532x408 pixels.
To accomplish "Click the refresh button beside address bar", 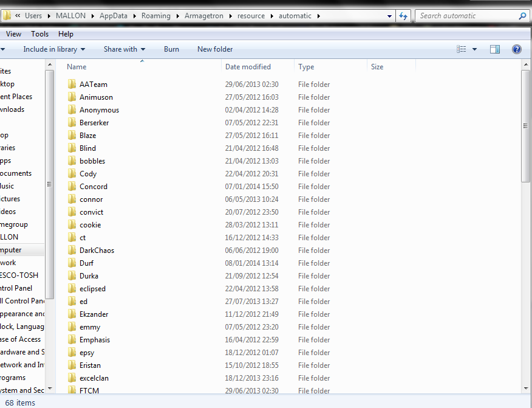I will click(x=403, y=16).
